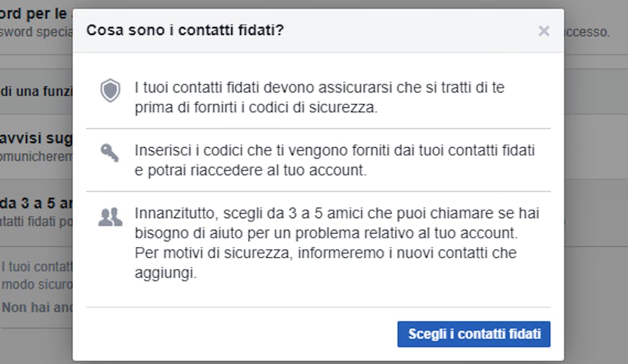The width and height of the screenshot is (628, 364).
Task: Click dimmed background heading "avvisi sug"
Action: click(x=36, y=138)
